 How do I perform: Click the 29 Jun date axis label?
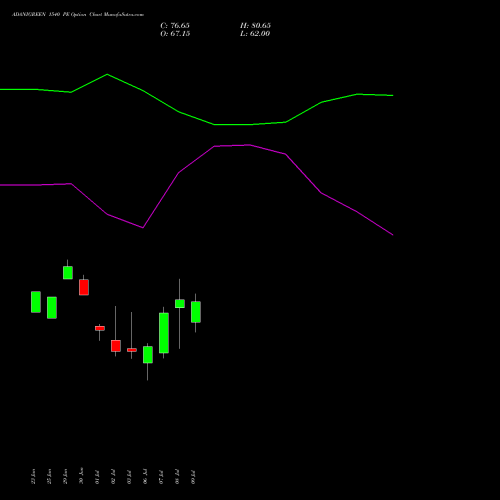65,476
